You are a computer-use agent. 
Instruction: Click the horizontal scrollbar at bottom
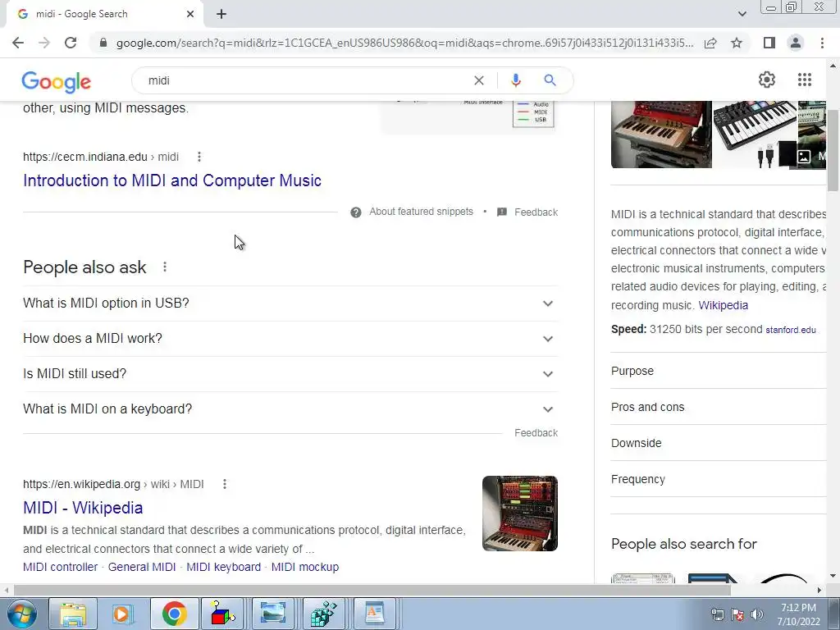[x=372, y=590]
